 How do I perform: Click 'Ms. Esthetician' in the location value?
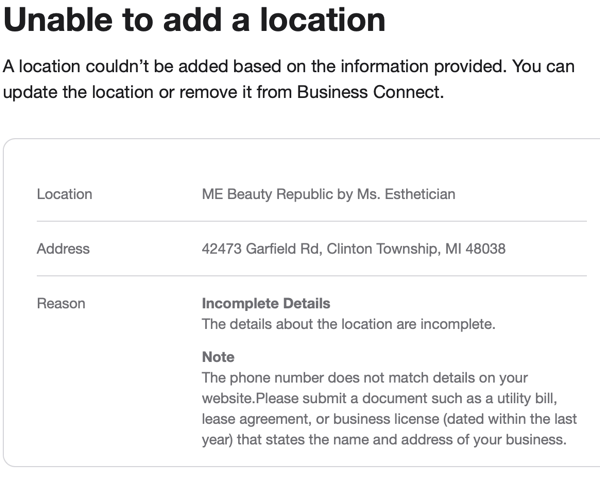pyautogui.click(x=406, y=194)
